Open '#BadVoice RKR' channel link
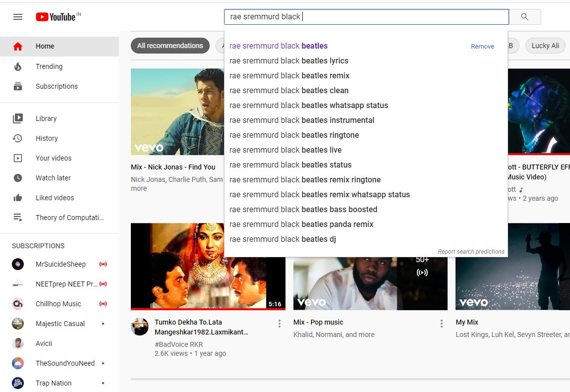The width and height of the screenshot is (570, 392). (x=178, y=344)
